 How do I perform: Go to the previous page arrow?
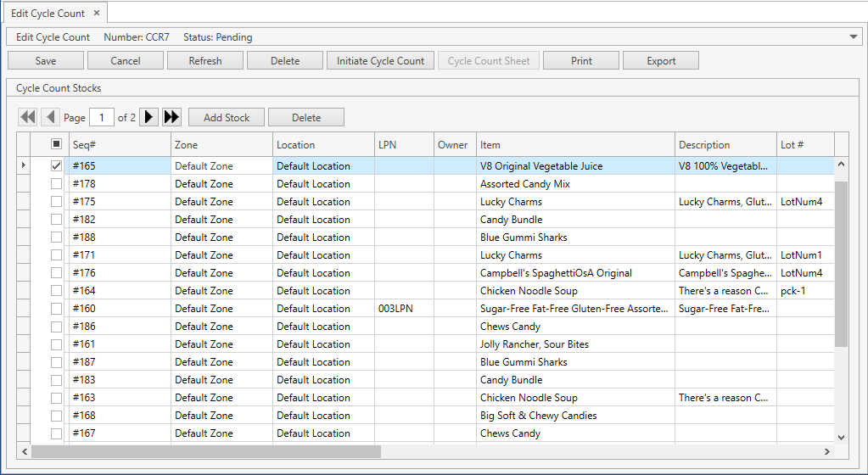(50, 117)
